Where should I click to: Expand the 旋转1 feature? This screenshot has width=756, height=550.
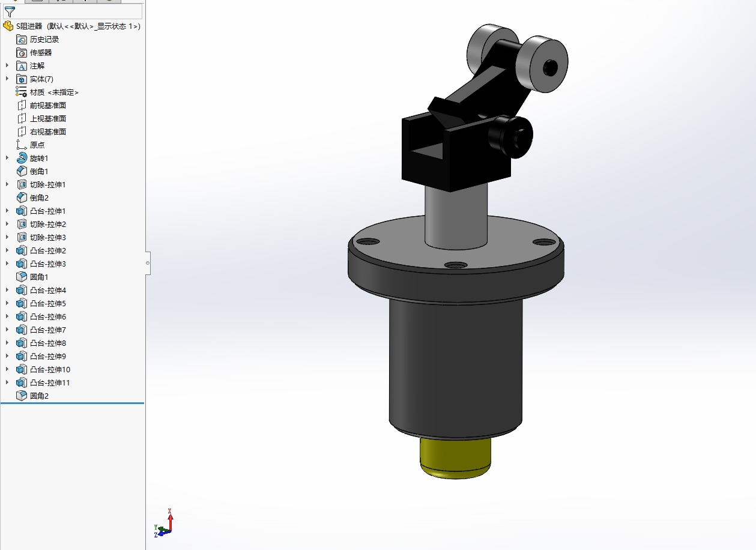tap(7, 158)
